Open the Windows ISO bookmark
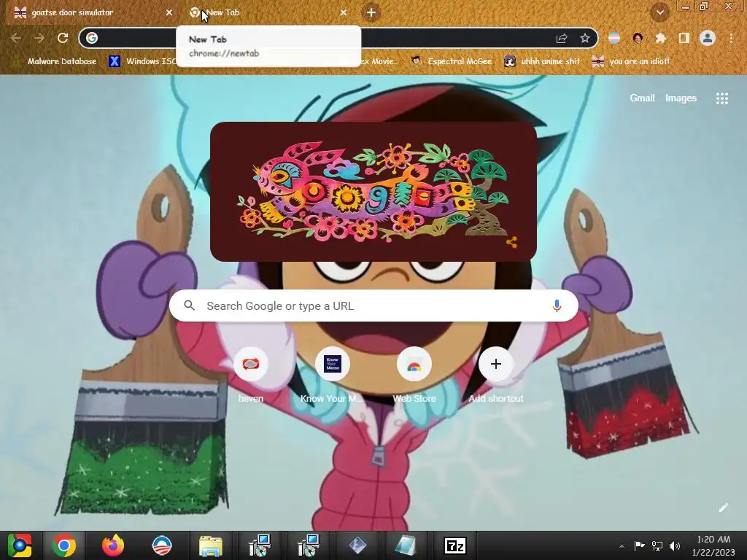The image size is (747, 560). coord(142,61)
